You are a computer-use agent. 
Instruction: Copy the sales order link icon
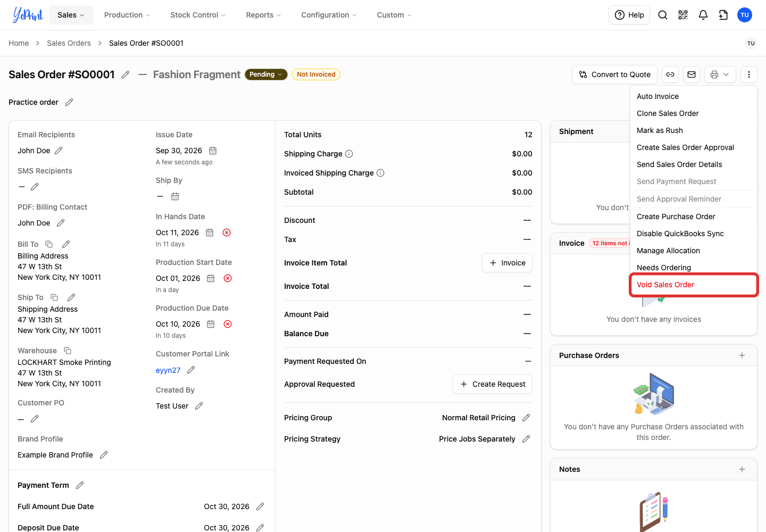coord(670,74)
